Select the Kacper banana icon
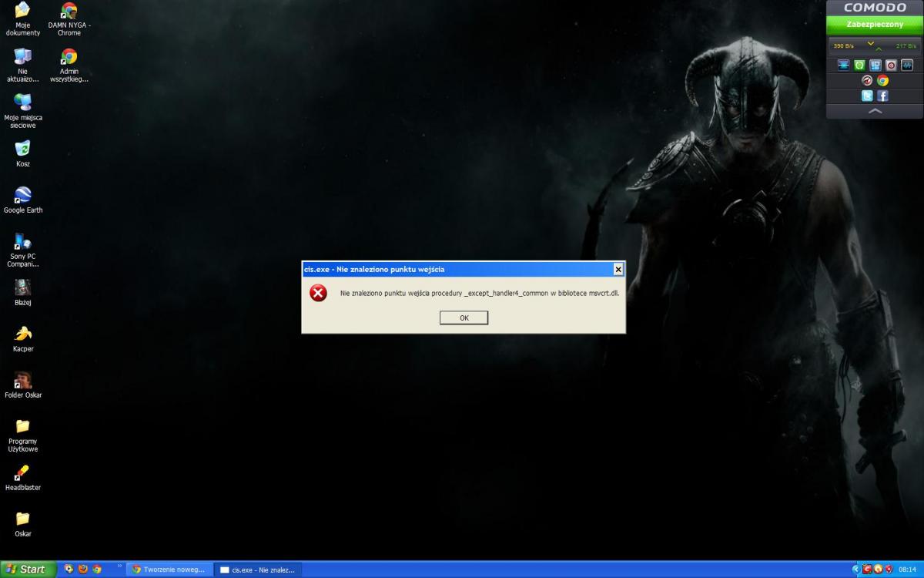This screenshot has width=924, height=578. [x=23, y=338]
